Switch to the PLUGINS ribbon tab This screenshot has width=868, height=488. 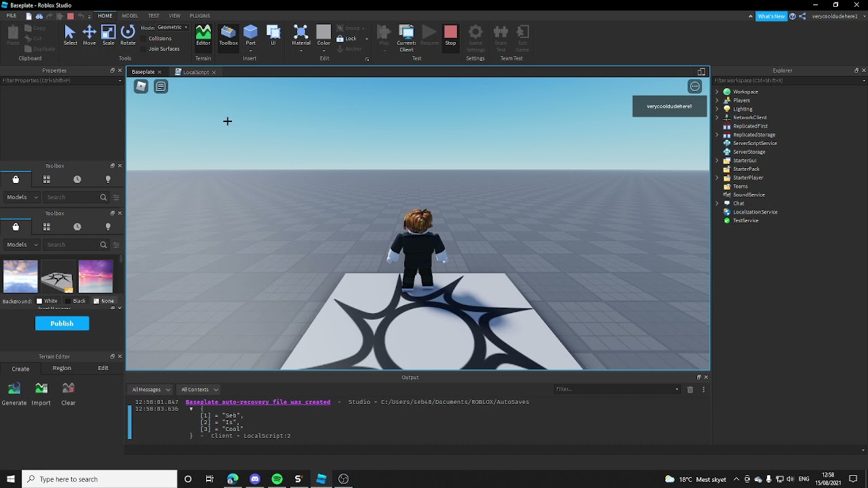tap(199, 16)
